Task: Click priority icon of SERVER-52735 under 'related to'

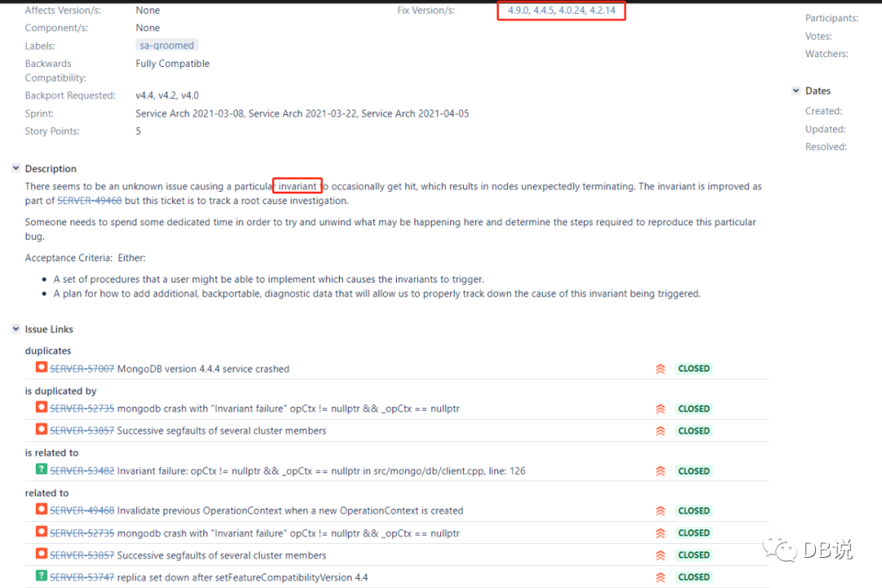Action: tap(661, 532)
